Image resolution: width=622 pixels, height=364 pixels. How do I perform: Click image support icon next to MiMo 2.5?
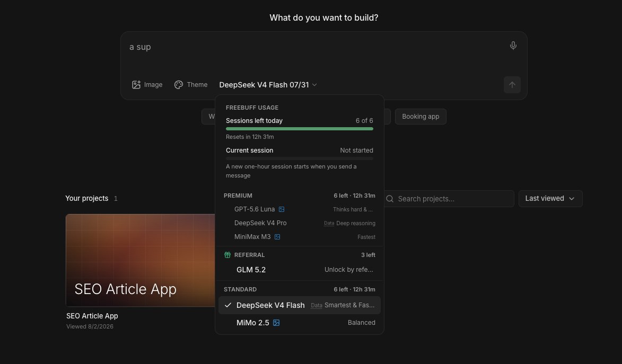click(x=276, y=323)
